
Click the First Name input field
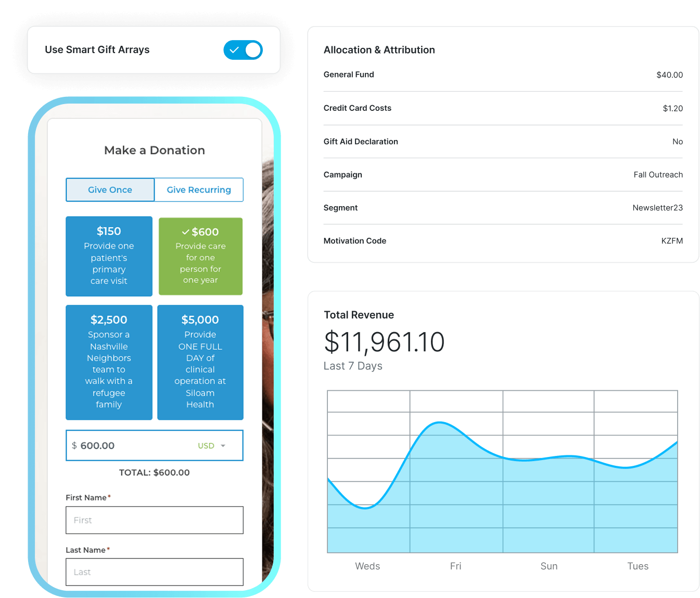[155, 520]
